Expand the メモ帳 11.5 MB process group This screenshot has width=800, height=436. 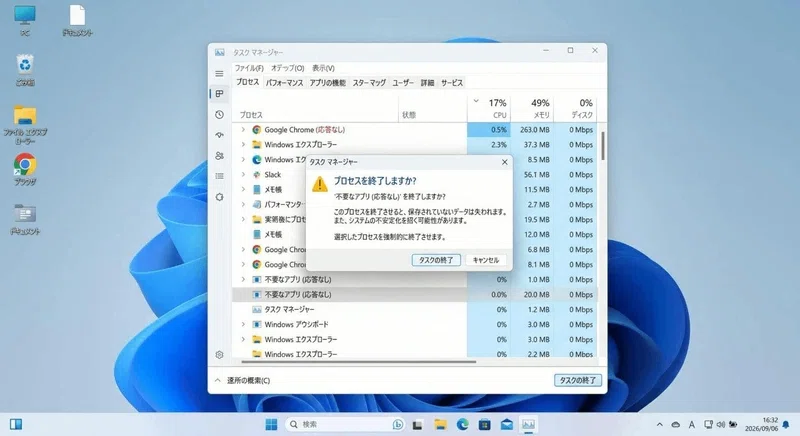coord(243,190)
